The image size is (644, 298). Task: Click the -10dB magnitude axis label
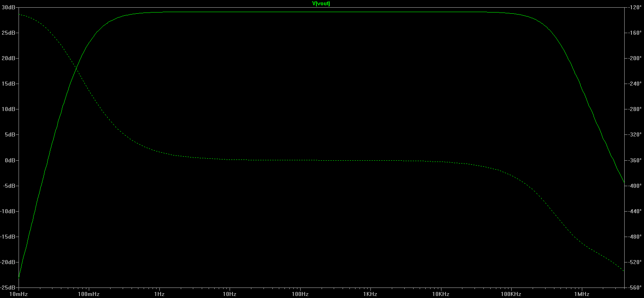tap(8, 211)
